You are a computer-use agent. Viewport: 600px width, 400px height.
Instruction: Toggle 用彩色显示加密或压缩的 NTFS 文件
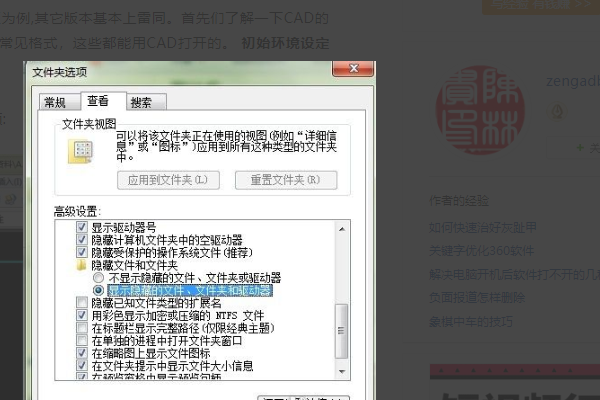click(82, 315)
